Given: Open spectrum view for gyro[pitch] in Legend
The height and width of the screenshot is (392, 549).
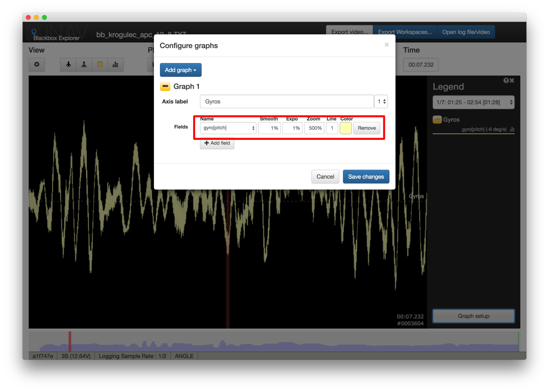Looking at the screenshot, I should point(512,129).
